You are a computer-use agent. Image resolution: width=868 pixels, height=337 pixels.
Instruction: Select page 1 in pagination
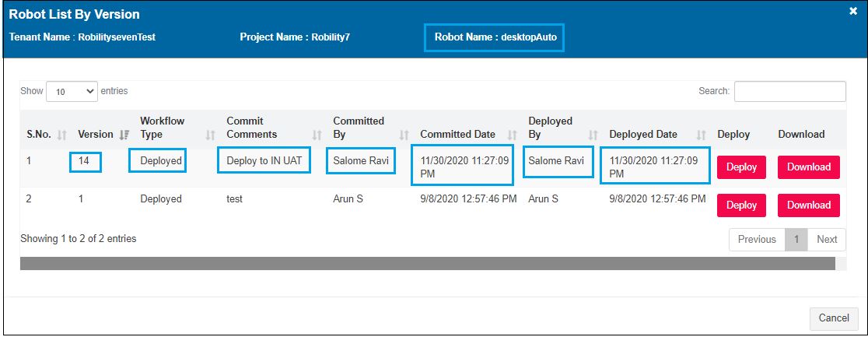[796, 240]
